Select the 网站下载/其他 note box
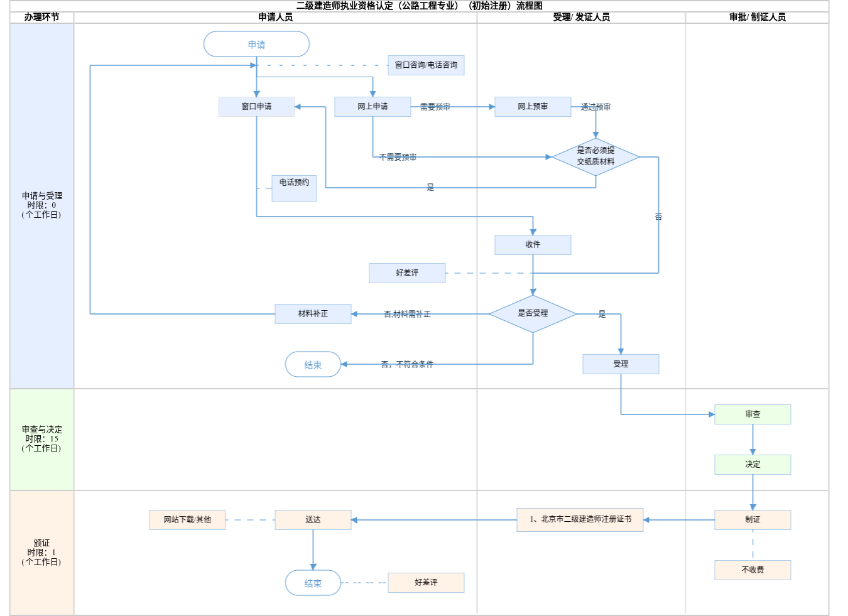The image size is (848, 616). tap(187, 520)
